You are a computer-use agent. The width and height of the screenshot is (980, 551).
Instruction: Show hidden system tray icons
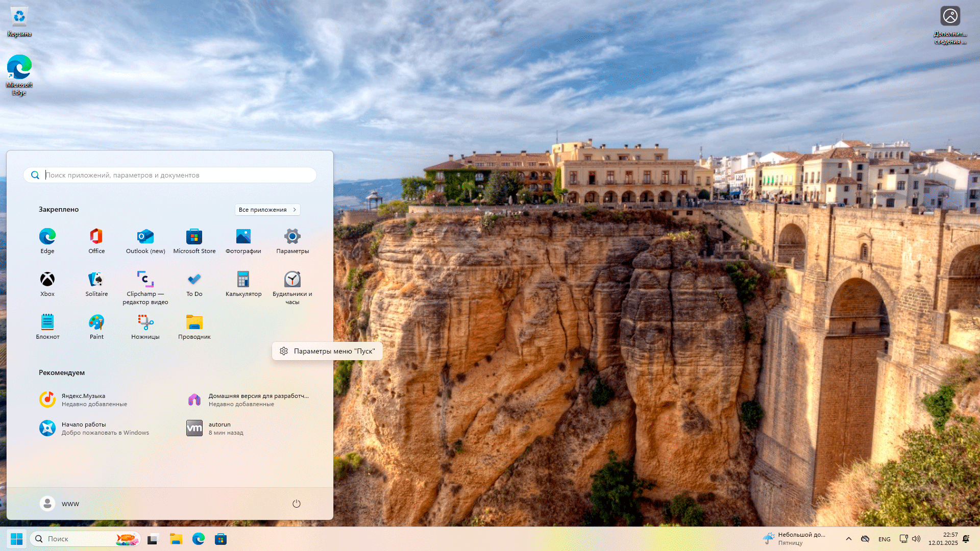tap(848, 539)
